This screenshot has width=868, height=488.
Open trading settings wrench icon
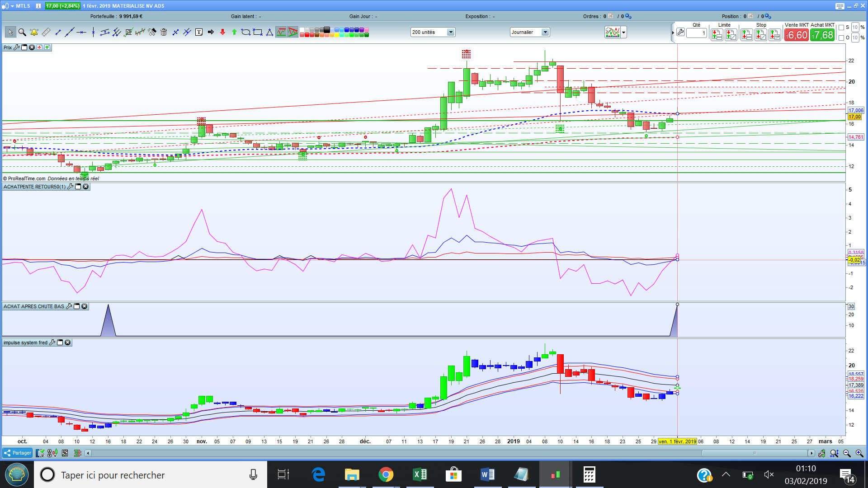click(x=680, y=32)
